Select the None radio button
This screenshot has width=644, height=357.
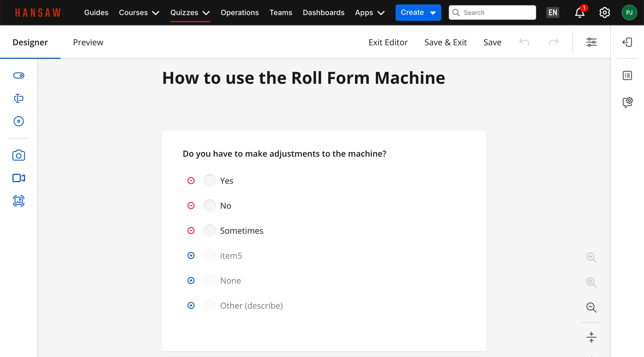point(209,280)
